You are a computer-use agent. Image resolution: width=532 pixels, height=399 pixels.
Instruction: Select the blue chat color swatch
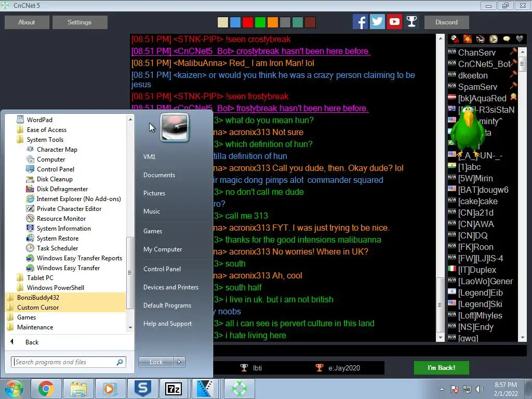(x=235, y=22)
